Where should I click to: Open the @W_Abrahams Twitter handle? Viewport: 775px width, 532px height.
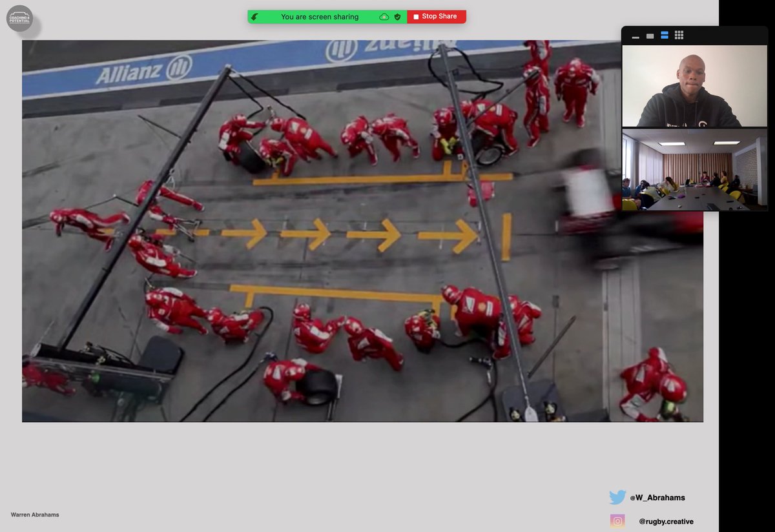(657, 498)
